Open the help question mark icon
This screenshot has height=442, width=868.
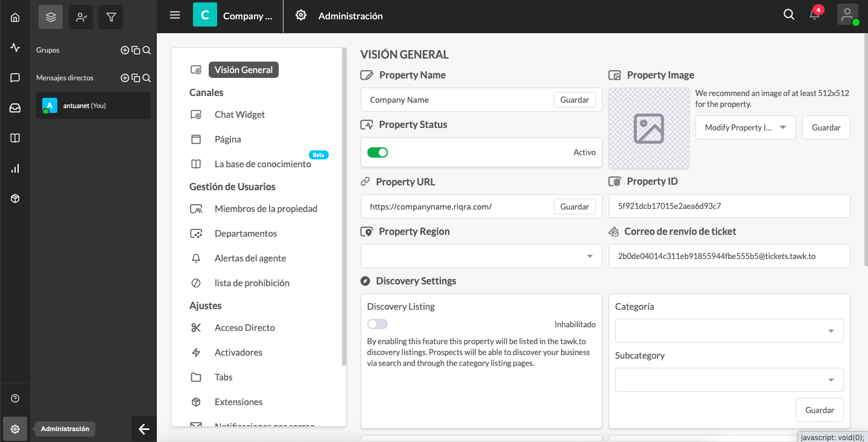[15, 399]
